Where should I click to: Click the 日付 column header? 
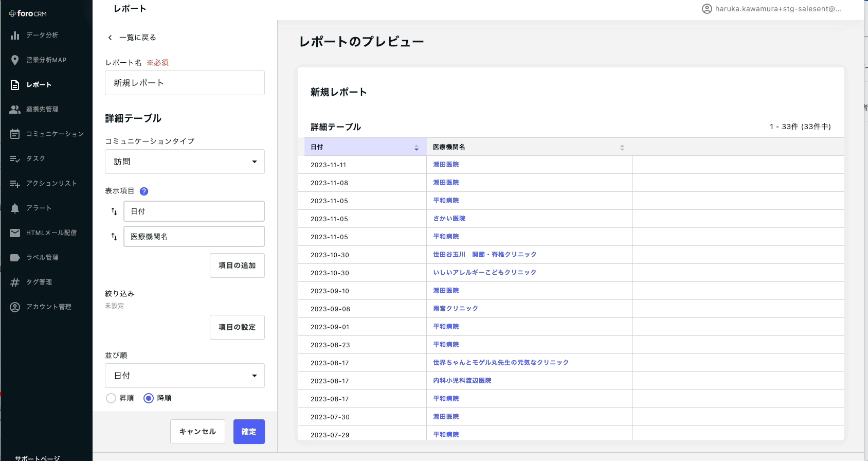(365, 147)
